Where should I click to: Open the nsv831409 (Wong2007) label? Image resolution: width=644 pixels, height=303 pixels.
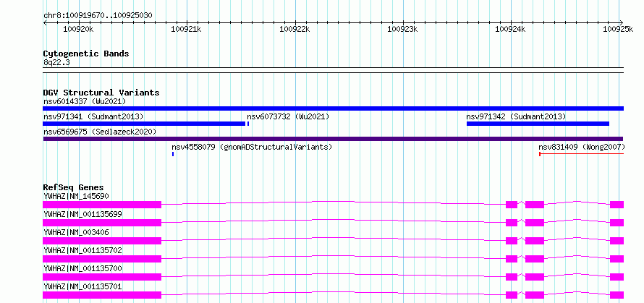click(x=582, y=147)
